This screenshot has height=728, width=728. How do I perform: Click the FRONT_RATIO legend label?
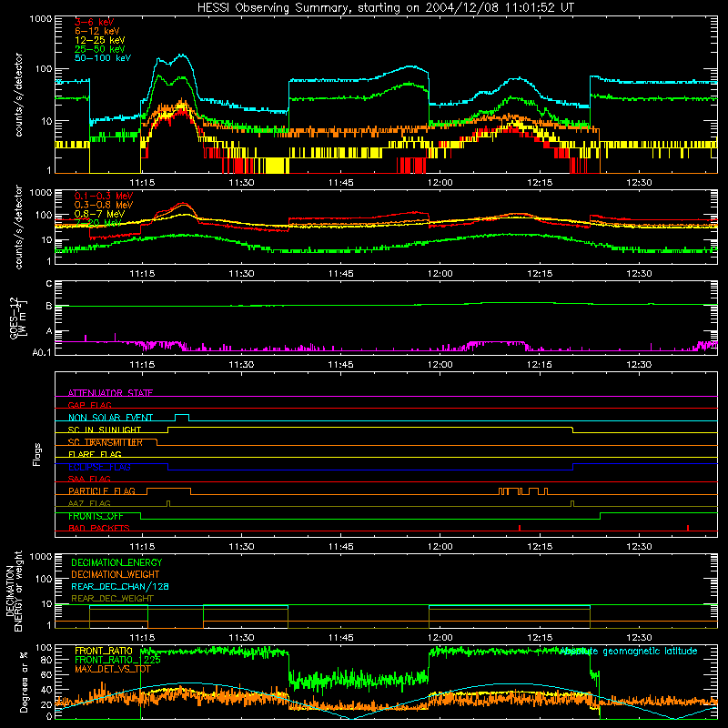pyautogui.click(x=104, y=651)
